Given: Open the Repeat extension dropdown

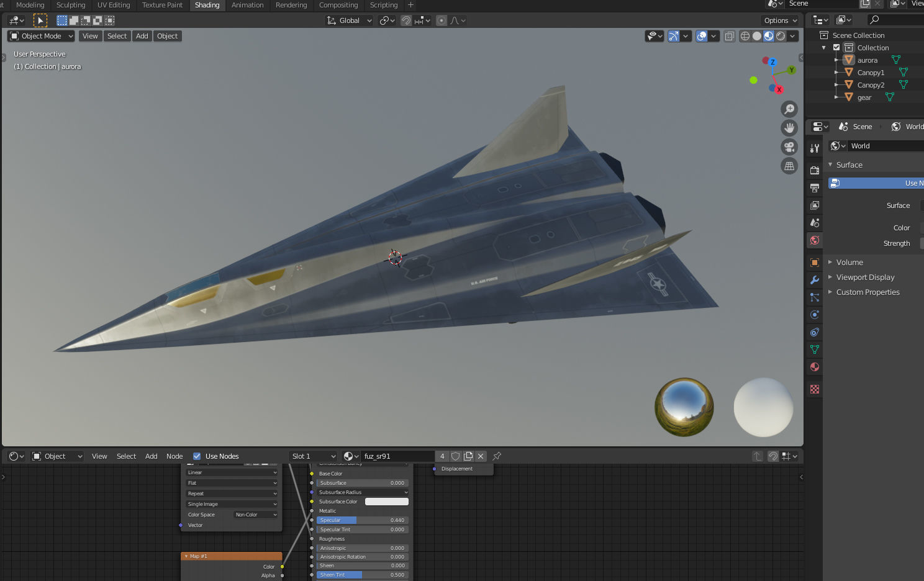Looking at the screenshot, I should (232, 493).
